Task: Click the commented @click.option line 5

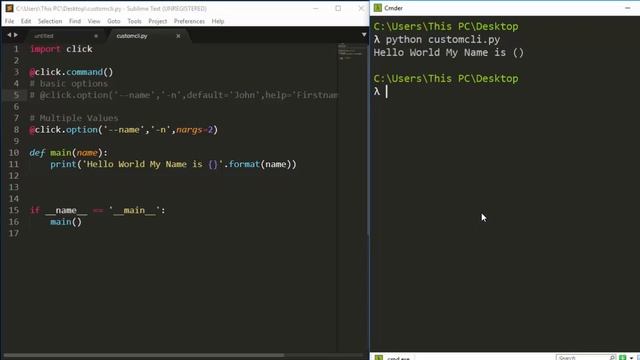Action: (x=184, y=95)
